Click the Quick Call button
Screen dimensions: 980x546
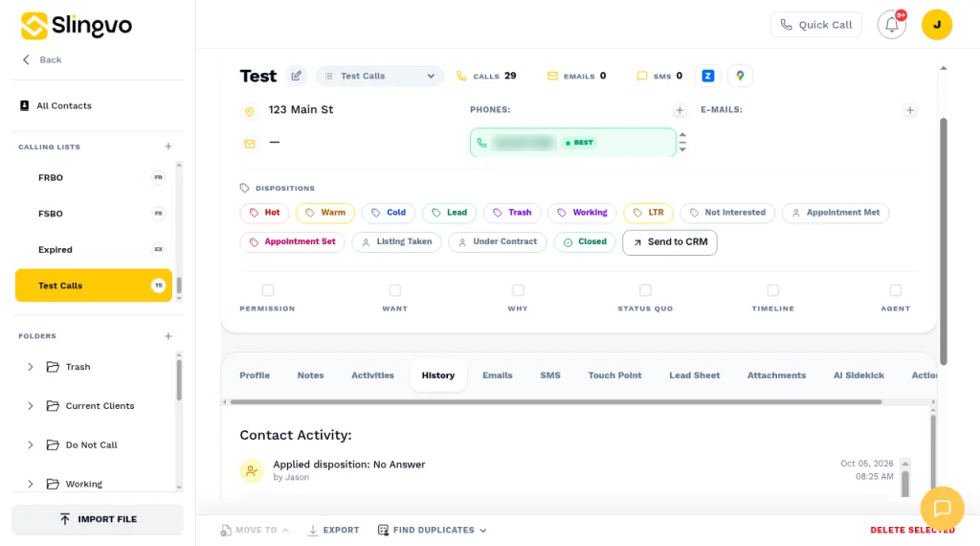pyautogui.click(x=815, y=25)
